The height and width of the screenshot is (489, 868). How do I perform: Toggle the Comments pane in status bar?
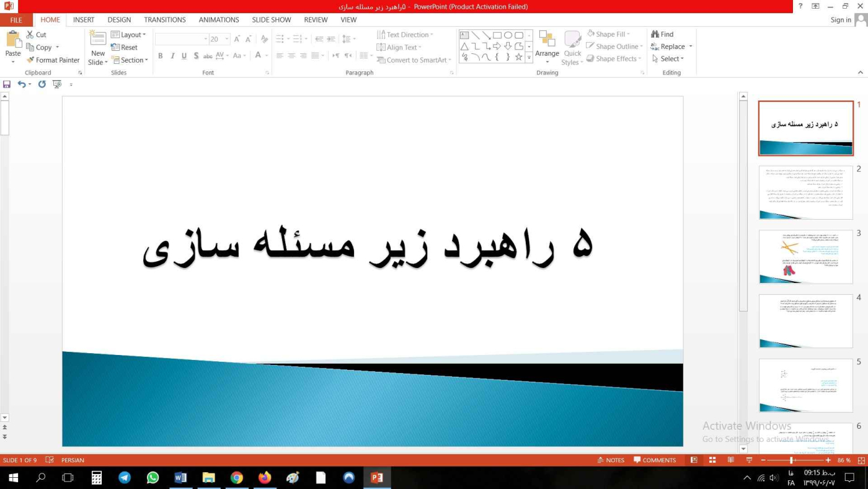[655, 460]
